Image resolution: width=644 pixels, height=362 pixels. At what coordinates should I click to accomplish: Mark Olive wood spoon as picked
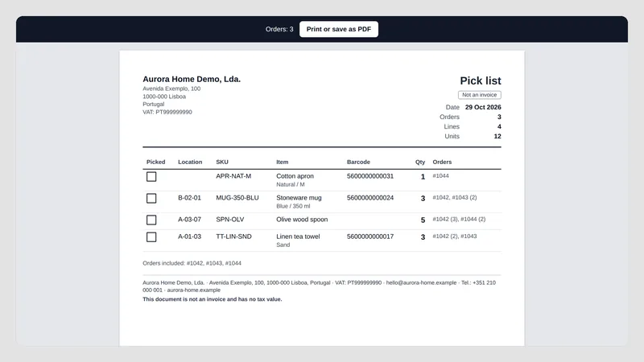point(151,220)
